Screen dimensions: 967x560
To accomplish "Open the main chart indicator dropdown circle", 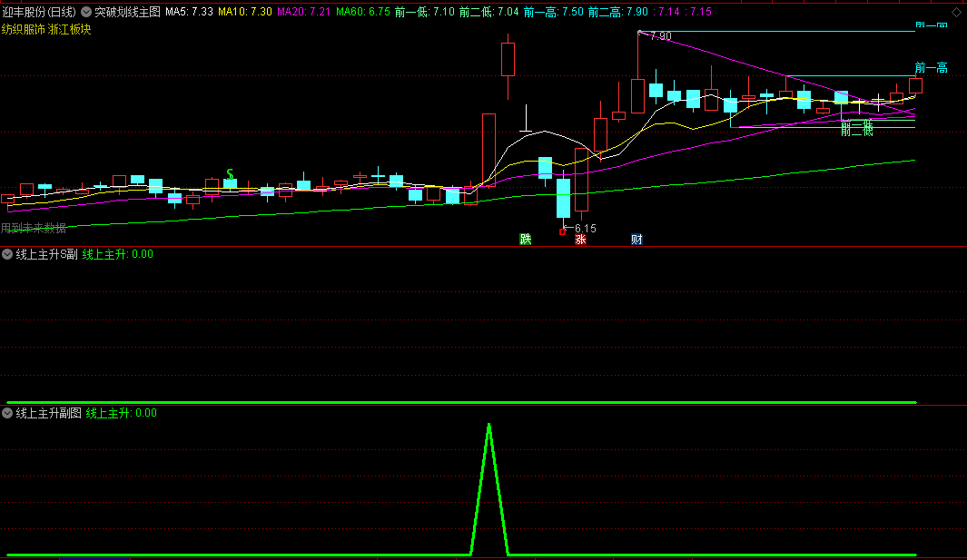I will tap(86, 12).
